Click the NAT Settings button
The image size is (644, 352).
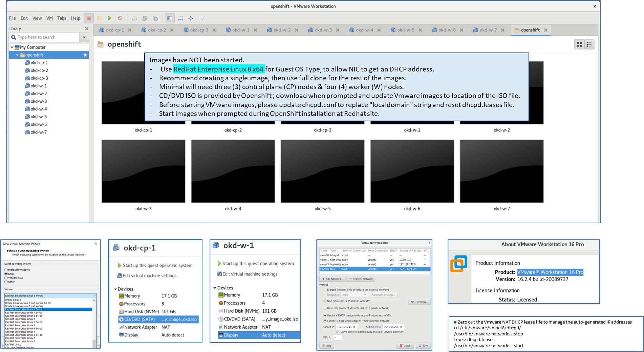coord(419,302)
